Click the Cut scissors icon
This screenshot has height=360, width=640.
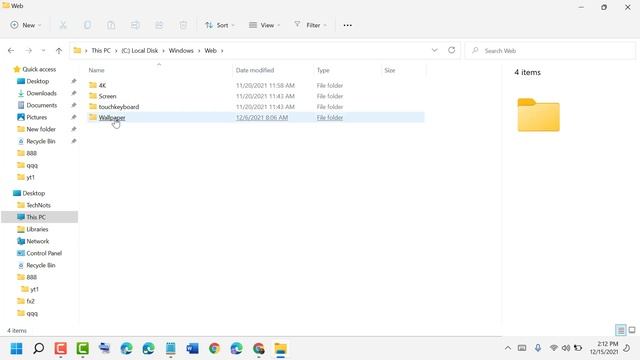(x=63, y=25)
